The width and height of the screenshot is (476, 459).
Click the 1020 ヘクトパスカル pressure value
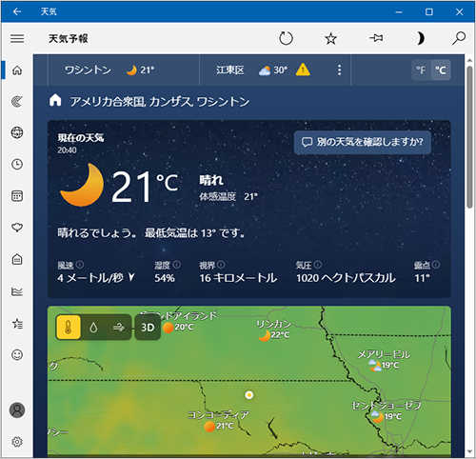click(x=346, y=278)
